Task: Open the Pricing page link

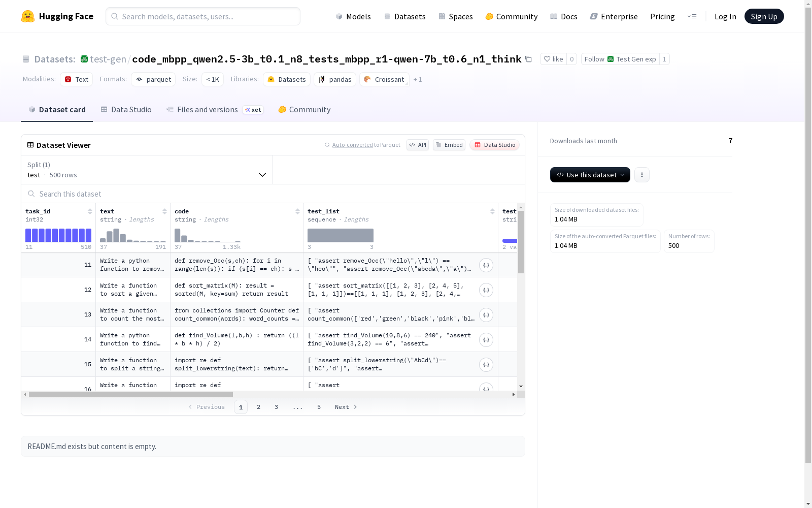Action: point(662,16)
